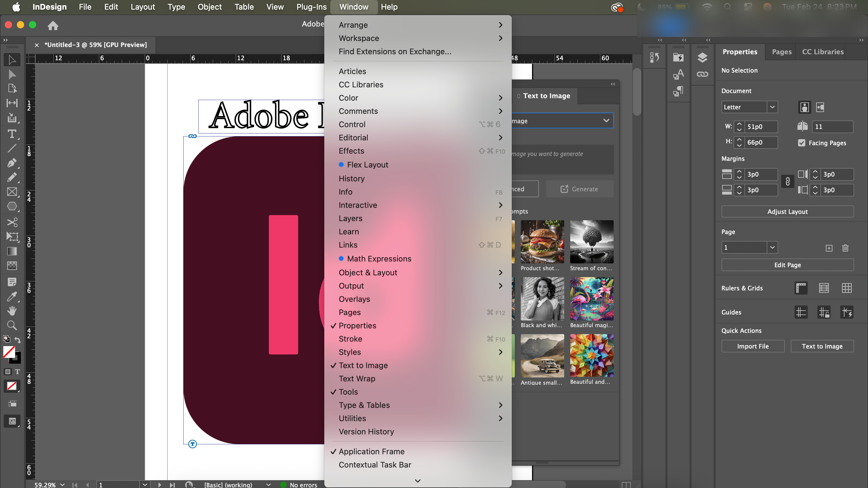Image resolution: width=868 pixels, height=488 pixels.
Task: Switch to the CC Libraries tab
Action: pyautogui.click(x=822, y=52)
